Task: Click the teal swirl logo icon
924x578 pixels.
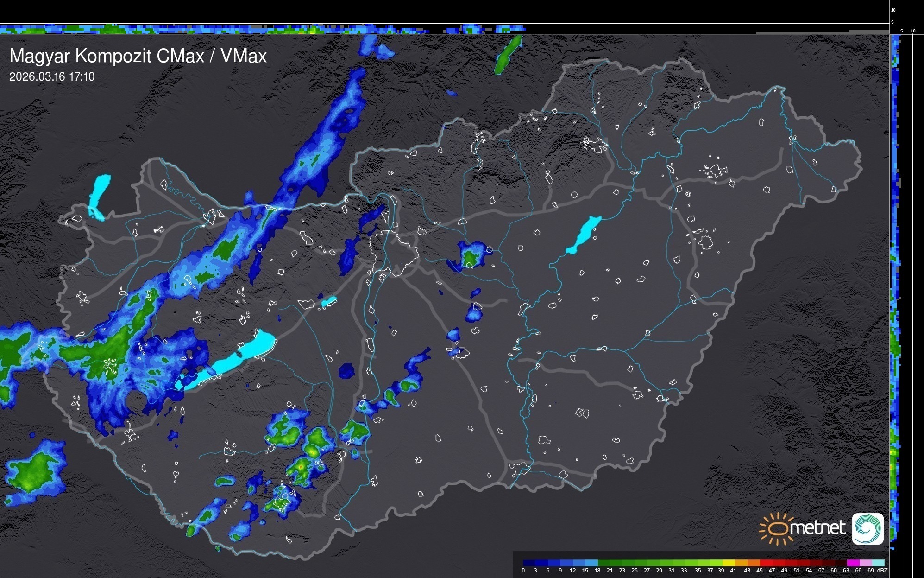Action: coord(867,528)
